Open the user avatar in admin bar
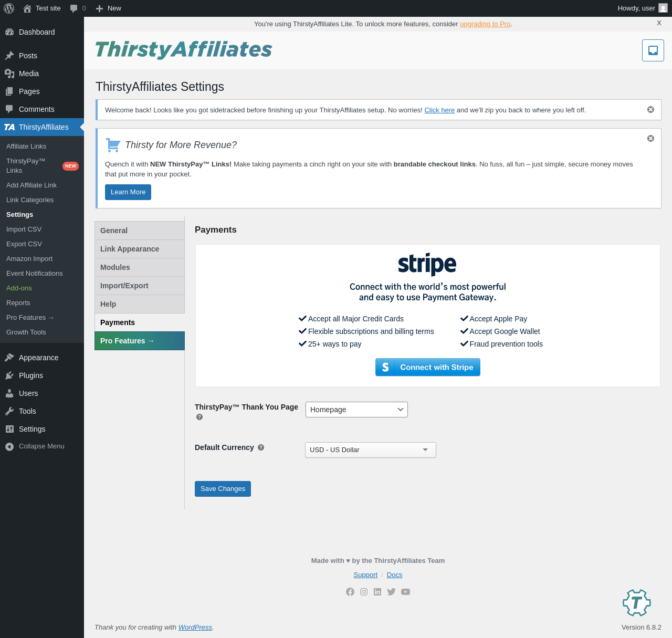 (663, 8)
